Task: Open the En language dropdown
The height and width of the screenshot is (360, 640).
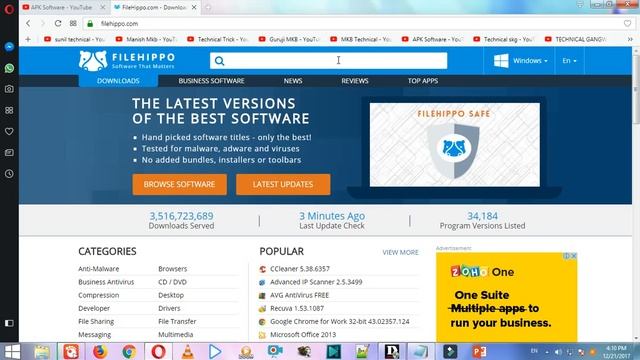Action: point(569,61)
